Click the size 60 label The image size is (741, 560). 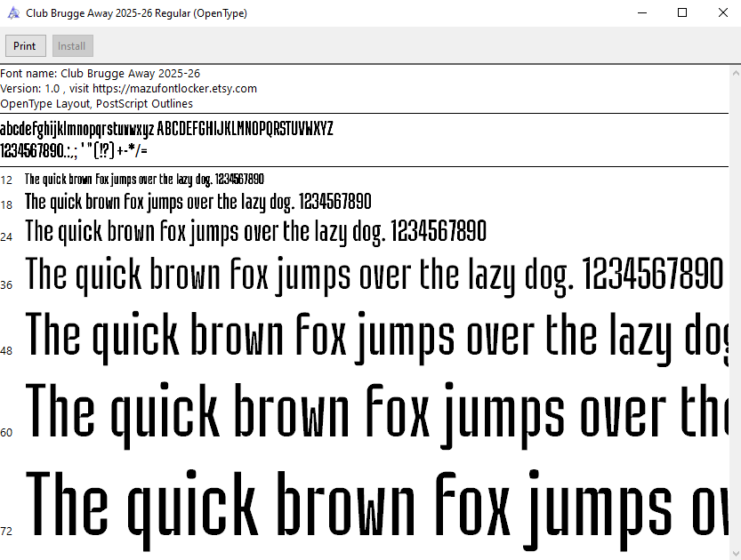(x=6, y=432)
